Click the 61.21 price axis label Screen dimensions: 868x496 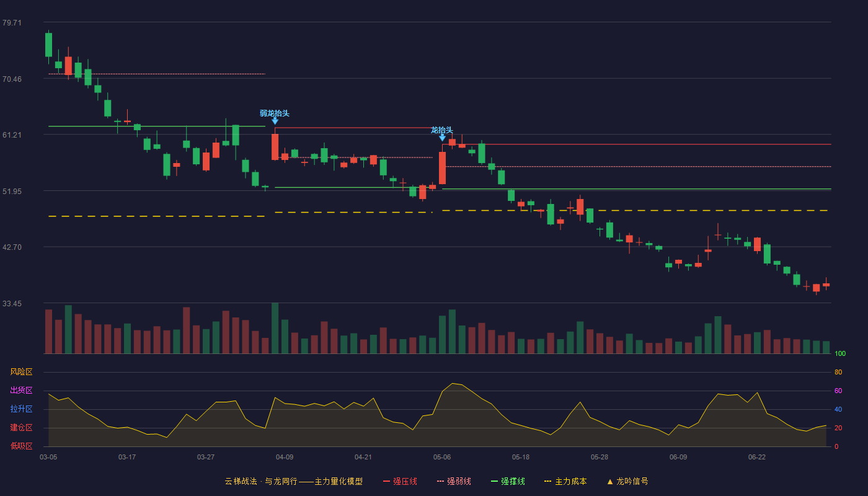[12, 135]
